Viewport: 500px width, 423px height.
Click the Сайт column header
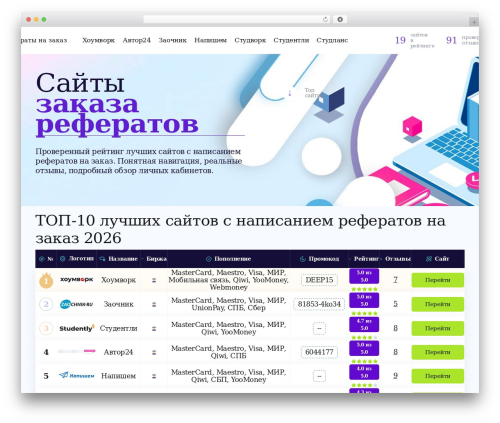pos(438,259)
